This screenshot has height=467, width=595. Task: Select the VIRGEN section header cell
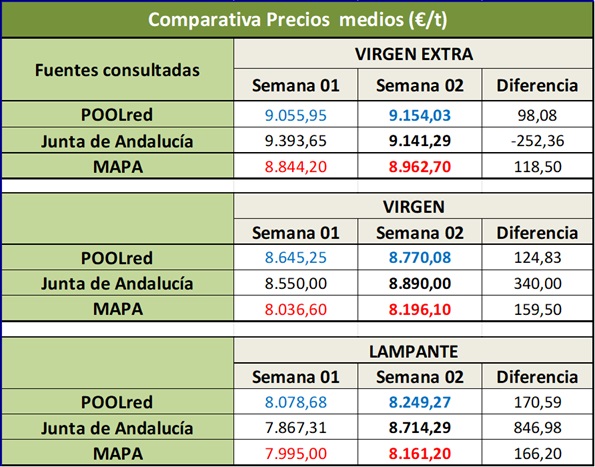coord(414,207)
